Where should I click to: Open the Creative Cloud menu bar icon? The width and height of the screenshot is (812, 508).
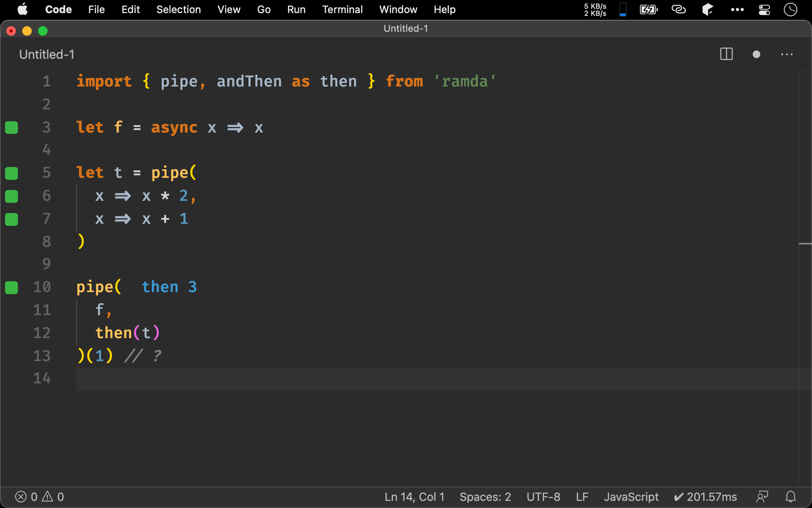point(678,9)
